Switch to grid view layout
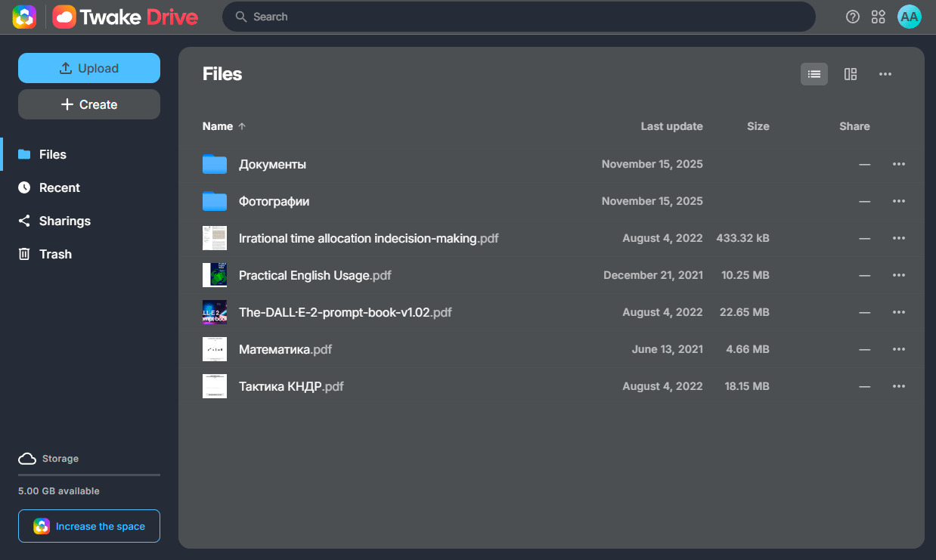 851,74
